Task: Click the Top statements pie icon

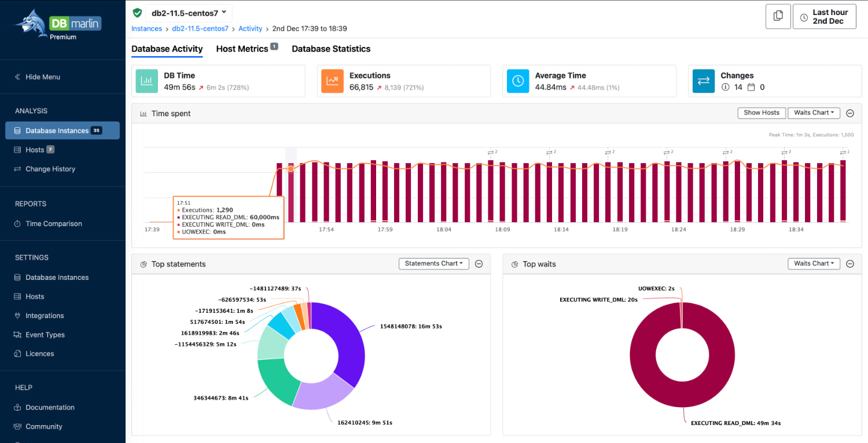Action: click(x=144, y=264)
